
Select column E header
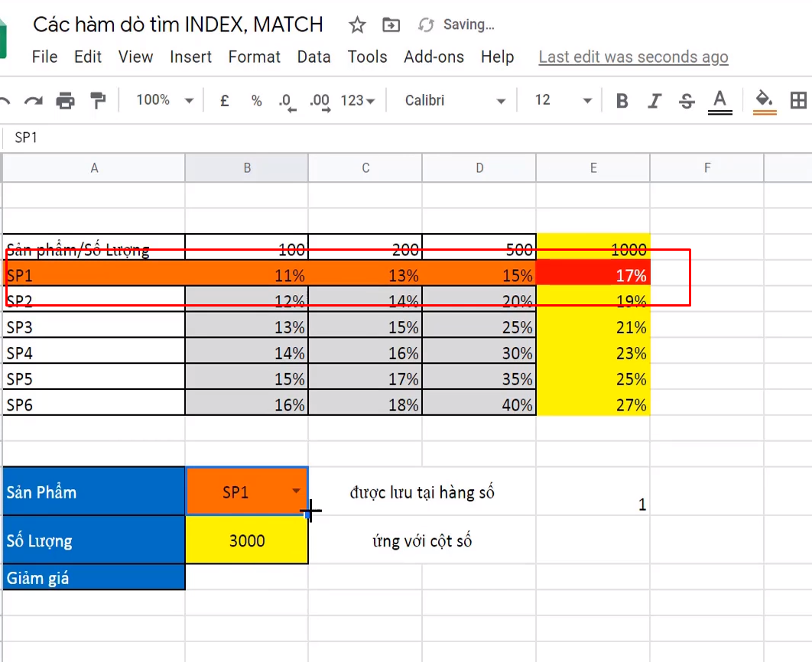(x=593, y=167)
